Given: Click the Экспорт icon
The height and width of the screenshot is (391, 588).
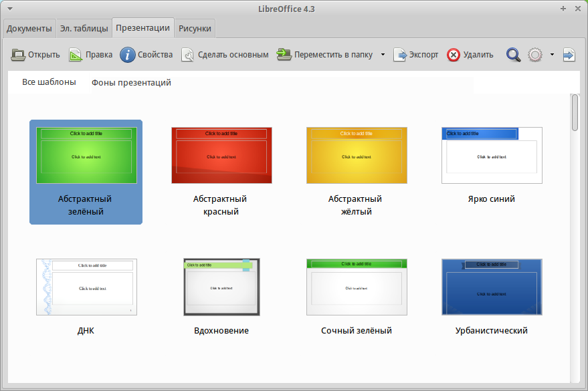Looking at the screenshot, I should [400, 55].
